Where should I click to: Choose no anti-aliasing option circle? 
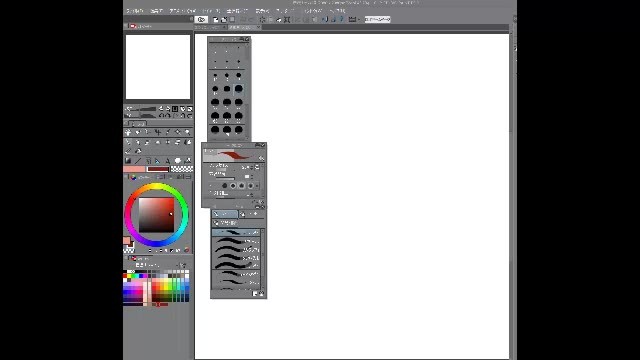click(224, 186)
